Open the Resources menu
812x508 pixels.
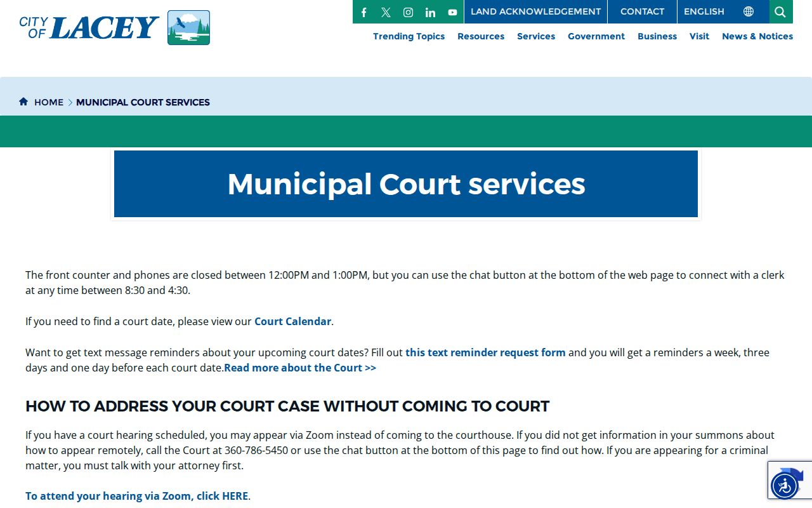tap(481, 36)
